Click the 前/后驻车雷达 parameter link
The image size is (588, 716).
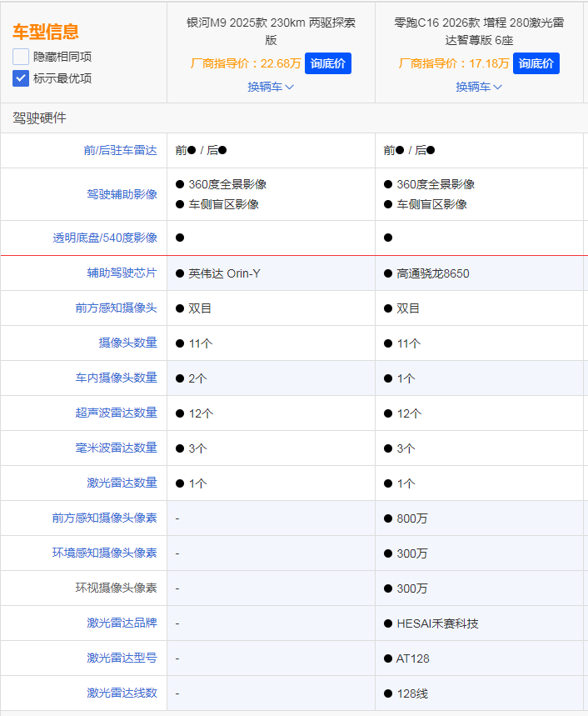pos(120,150)
